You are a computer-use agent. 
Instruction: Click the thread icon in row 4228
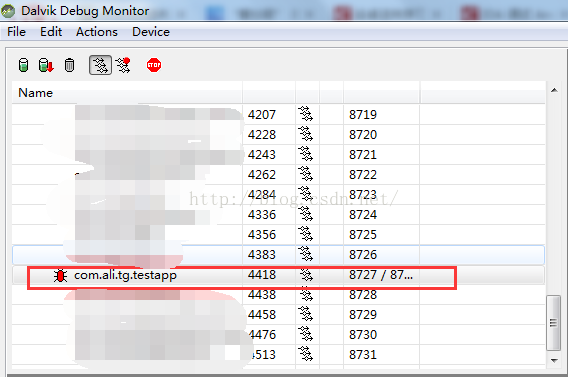point(306,134)
